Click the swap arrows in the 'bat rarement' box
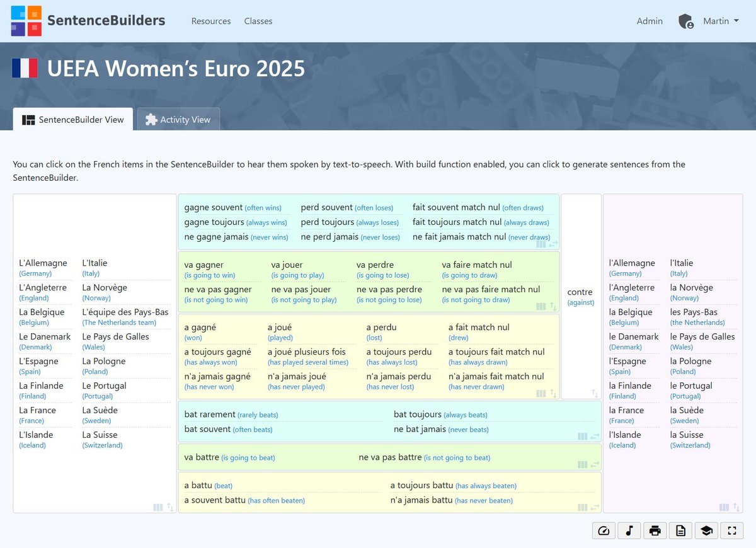The width and height of the screenshot is (756, 548). pyautogui.click(x=595, y=437)
